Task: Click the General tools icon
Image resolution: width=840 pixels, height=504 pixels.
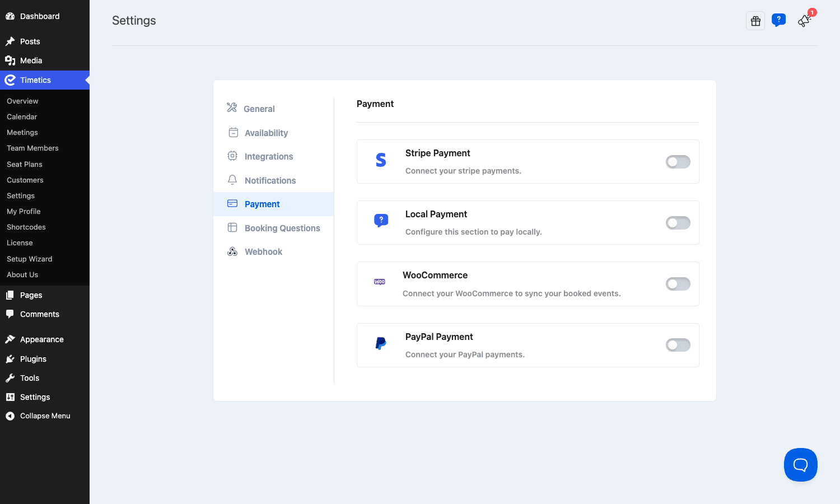Action: point(232,108)
